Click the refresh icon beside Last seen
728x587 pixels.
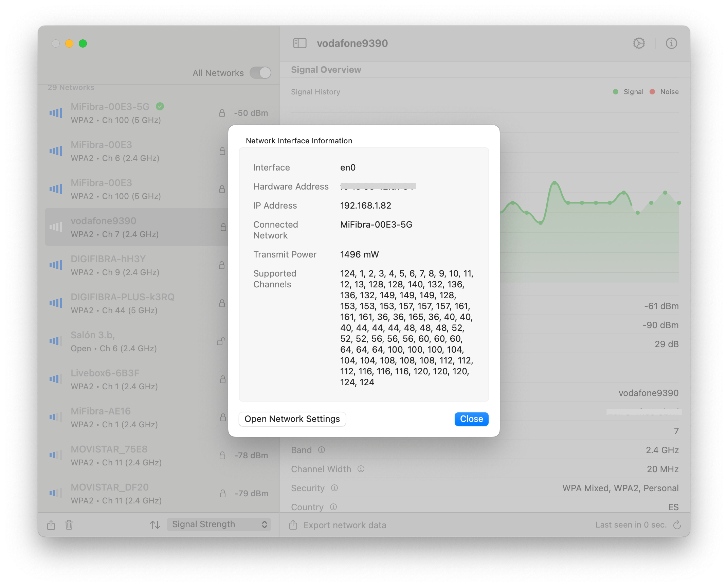pyautogui.click(x=677, y=525)
